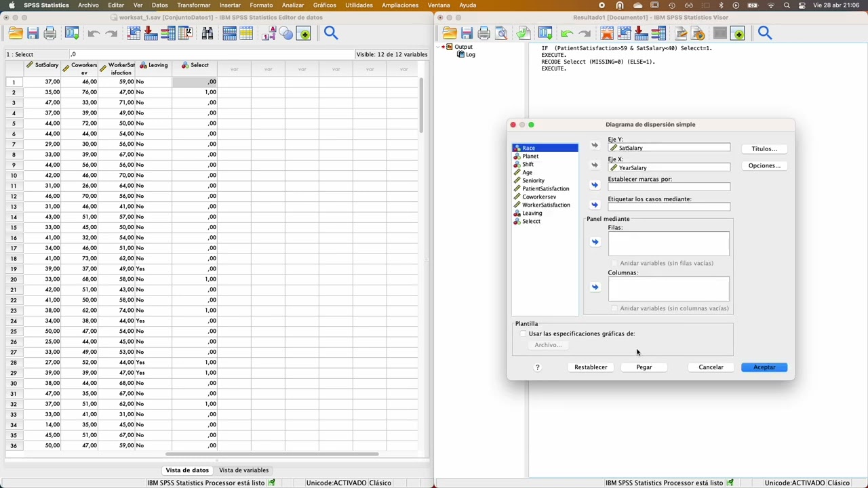Click horizontal scrollbar below data grid
Screen dimensions: 868x488
click(x=271, y=454)
